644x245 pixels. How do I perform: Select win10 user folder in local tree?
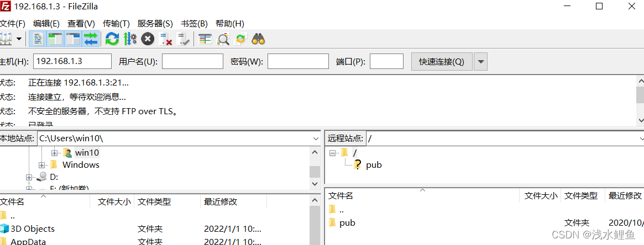coord(87,152)
